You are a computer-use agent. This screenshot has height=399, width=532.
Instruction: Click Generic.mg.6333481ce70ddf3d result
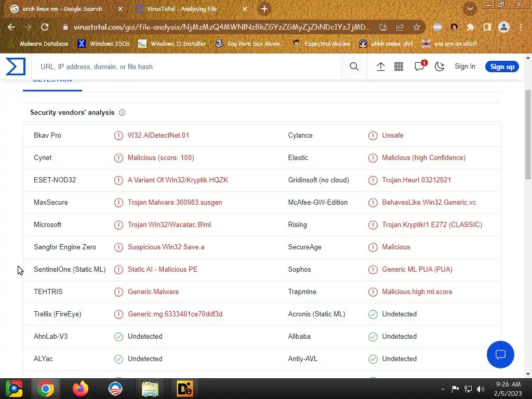(175, 314)
